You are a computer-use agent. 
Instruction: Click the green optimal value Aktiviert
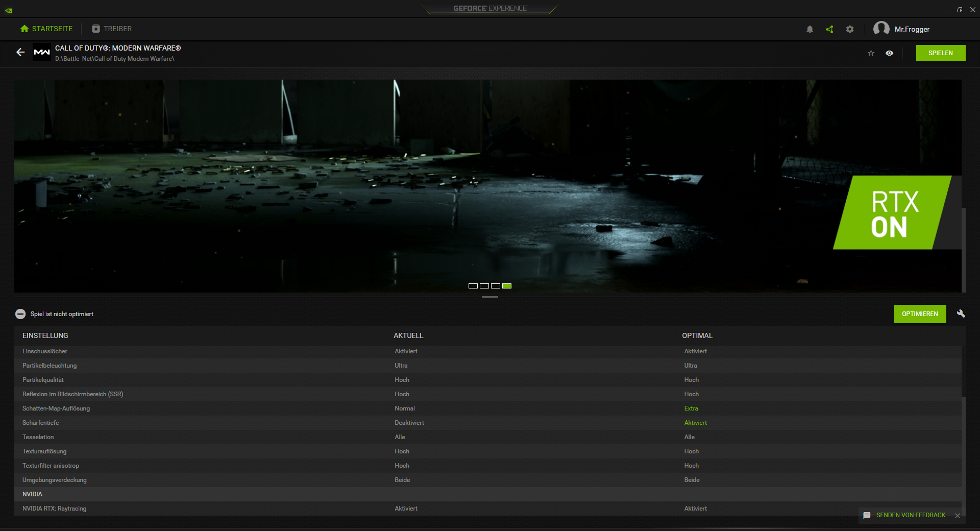pos(696,423)
